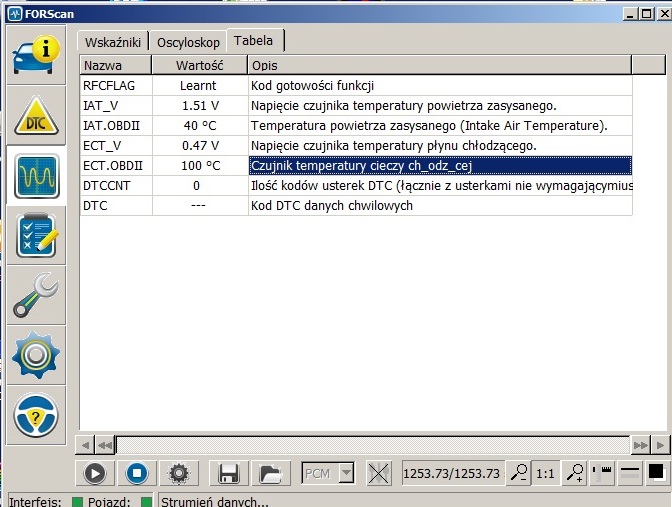Open the gear settings section in sidebar
This screenshot has width=672, height=507.
[x=36, y=354]
